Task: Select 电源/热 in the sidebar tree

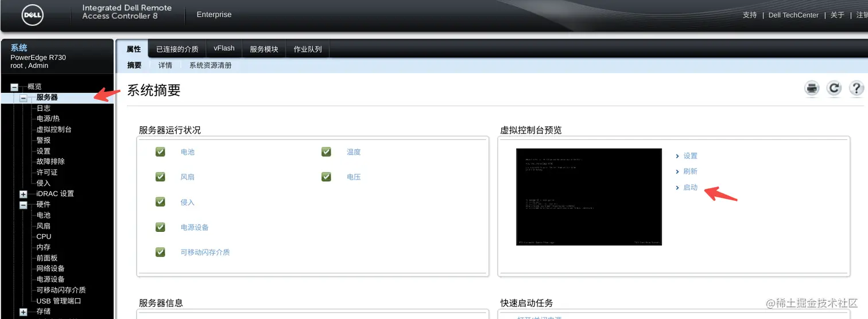Action: 48,119
